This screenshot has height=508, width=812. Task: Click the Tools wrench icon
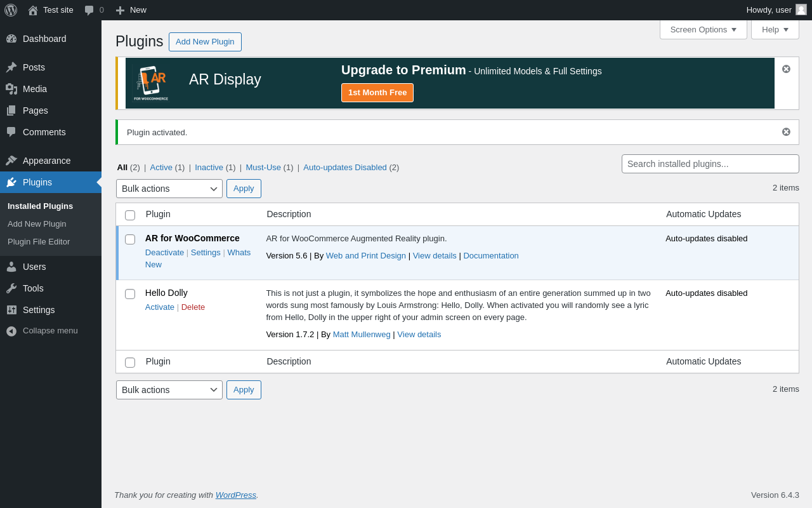tap(11, 288)
